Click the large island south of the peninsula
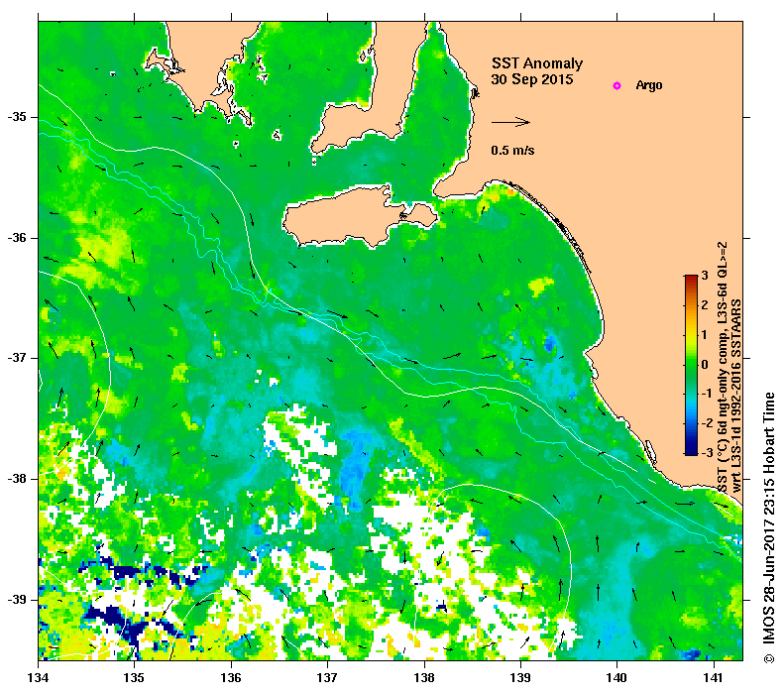 click(358, 217)
